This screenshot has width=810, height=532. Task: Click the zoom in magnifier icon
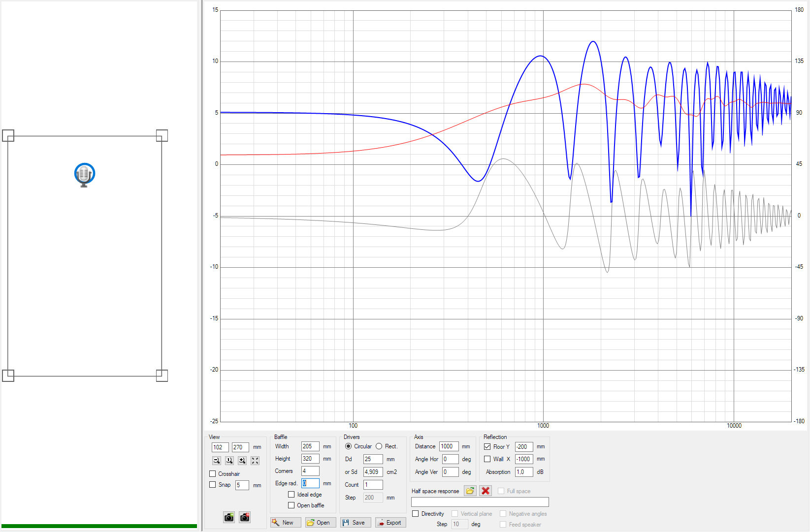242,461
